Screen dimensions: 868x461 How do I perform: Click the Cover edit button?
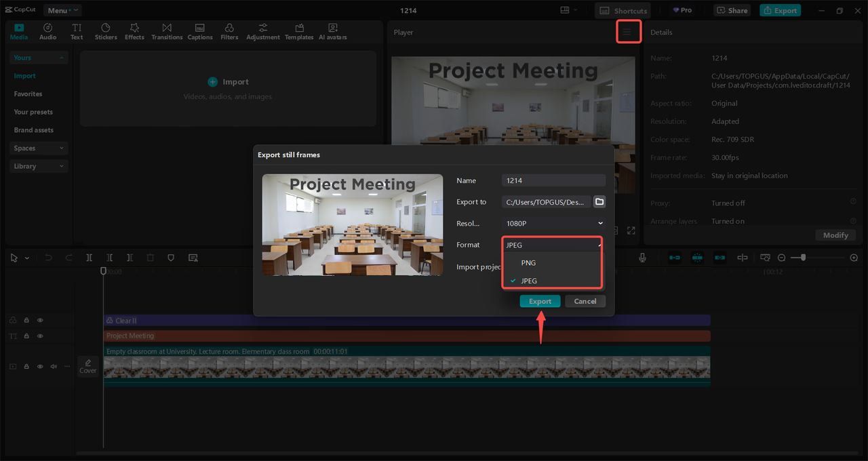click(88, 366)
